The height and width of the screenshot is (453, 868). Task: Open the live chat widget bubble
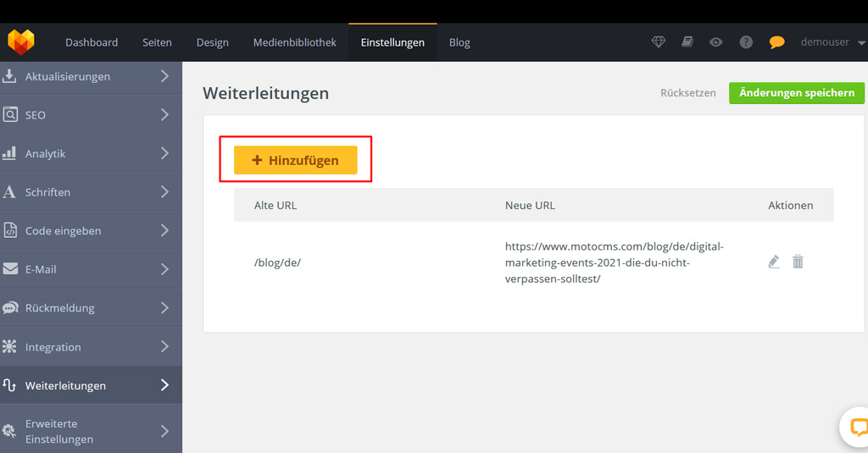tap(858, 427)
